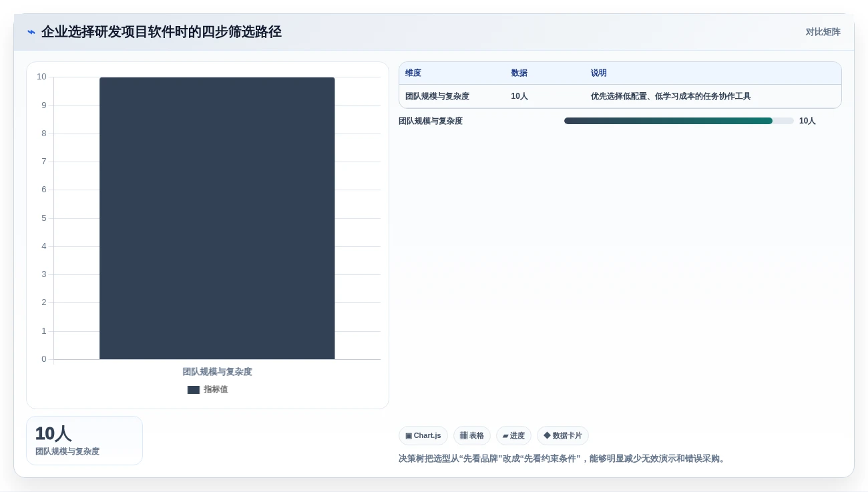Open the 对比矩阵 link in header

click(823, 32)
